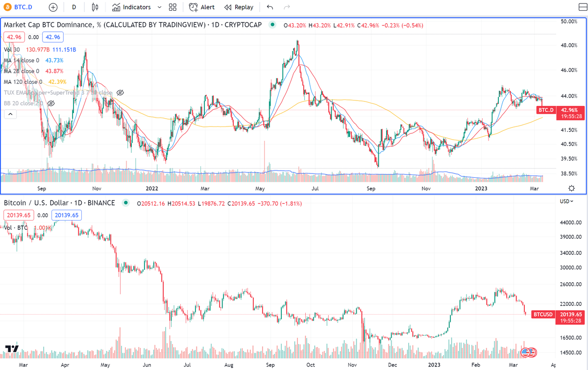Open chart settings gear on the top price axis

571,188
